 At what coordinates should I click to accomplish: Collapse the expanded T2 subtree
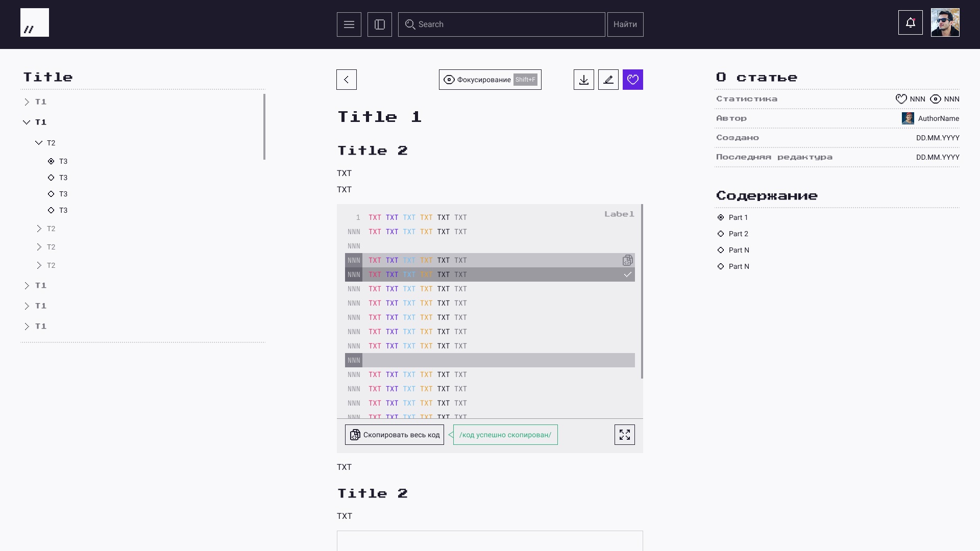tap(39, 143)
